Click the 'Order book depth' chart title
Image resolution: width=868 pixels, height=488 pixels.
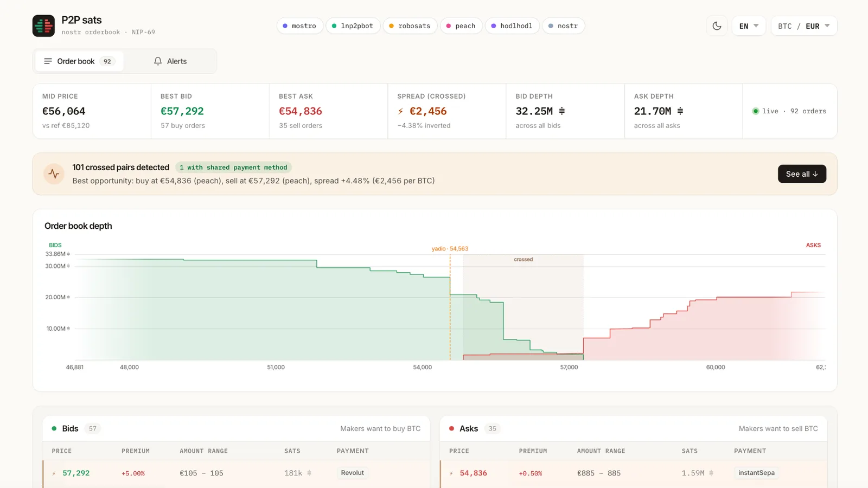tap(78, 226)
